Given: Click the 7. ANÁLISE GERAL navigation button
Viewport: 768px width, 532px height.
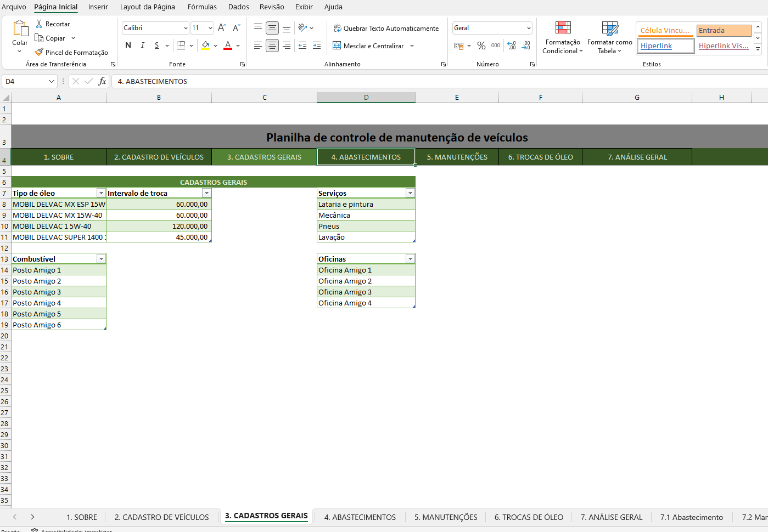Looking at the screenshot, I should pyautogui.click(x=637, y=157).
